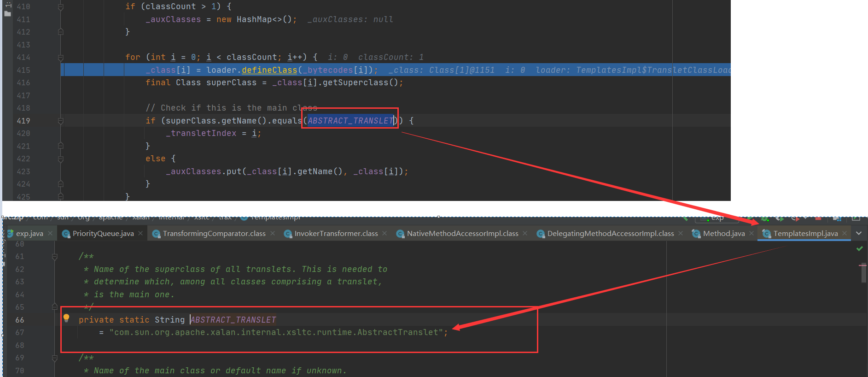The height and width of the screenshot is (377, 868).
Task: Click _transletIndex assignment on line 420
Action: (x=213, y=133)
